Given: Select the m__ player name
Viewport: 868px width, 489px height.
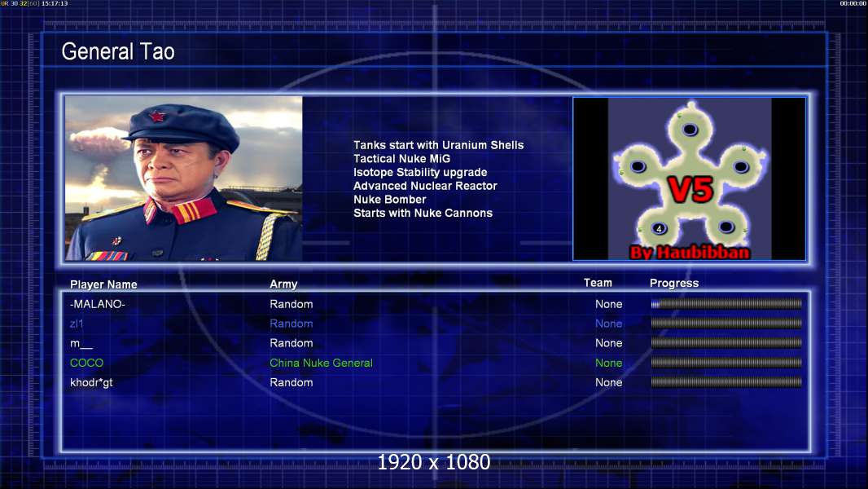Looking at the screenshot, I should (81, 343).
